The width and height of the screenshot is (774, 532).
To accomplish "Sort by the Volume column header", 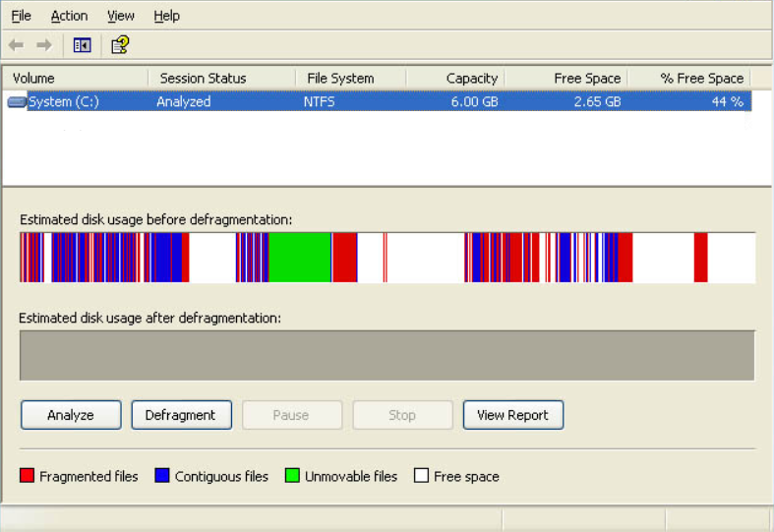I will pos(76,79).
